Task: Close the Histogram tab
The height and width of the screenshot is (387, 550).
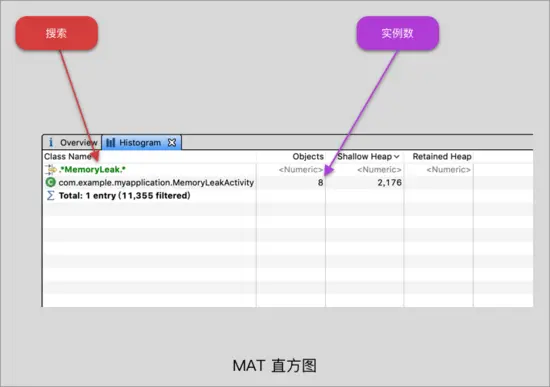Action: (x=172, y=142)
